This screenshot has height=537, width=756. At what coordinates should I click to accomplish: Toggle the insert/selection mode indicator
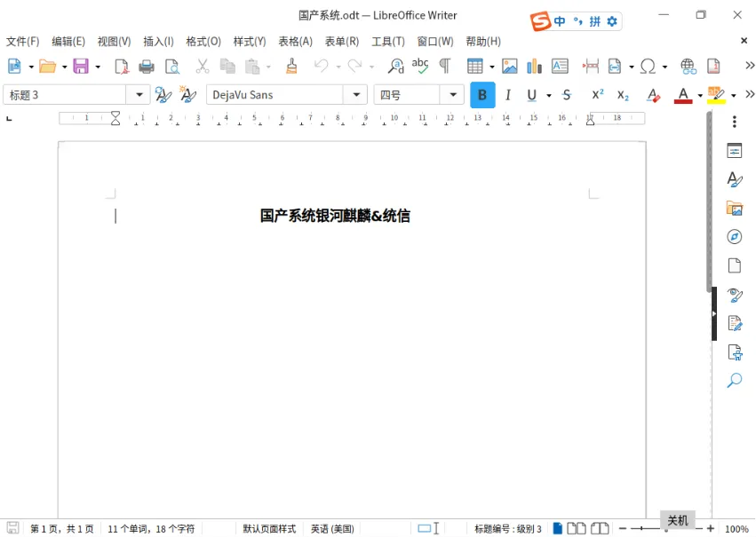[428, 528]
